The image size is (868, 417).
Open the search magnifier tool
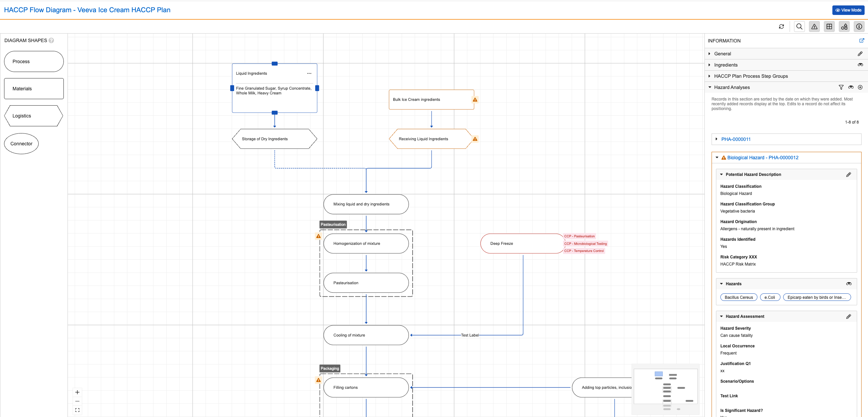point(799,26)
